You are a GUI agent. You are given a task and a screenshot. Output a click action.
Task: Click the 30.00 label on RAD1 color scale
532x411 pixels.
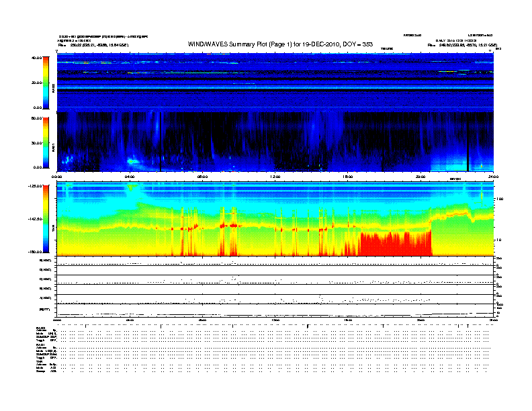(36, 143)
